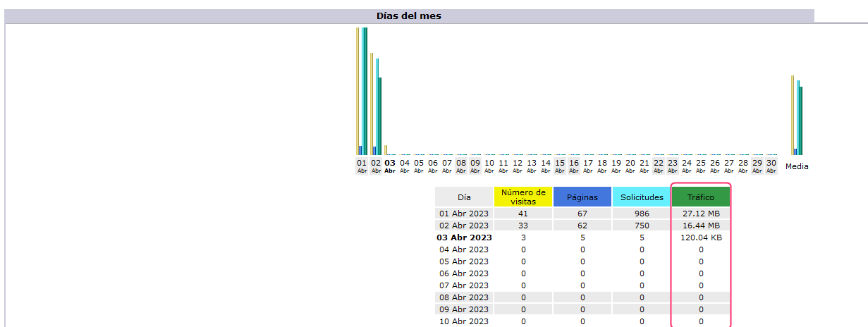Click the Media label under the chart

pyautogui.click(x=797, y=167)
